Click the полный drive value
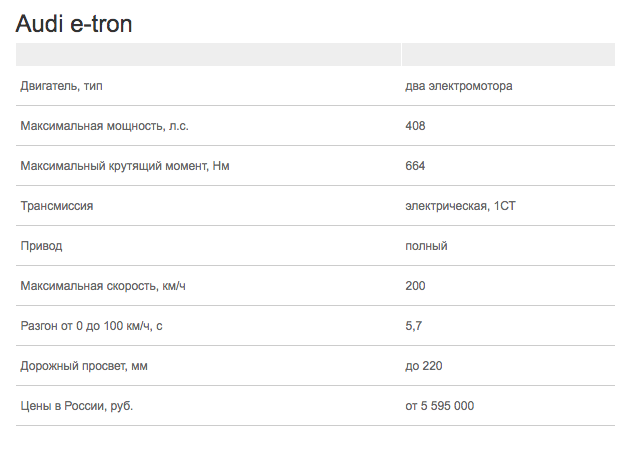Image resolution: width=637 pixels, height=465 pixels. (x=426, y=246)
